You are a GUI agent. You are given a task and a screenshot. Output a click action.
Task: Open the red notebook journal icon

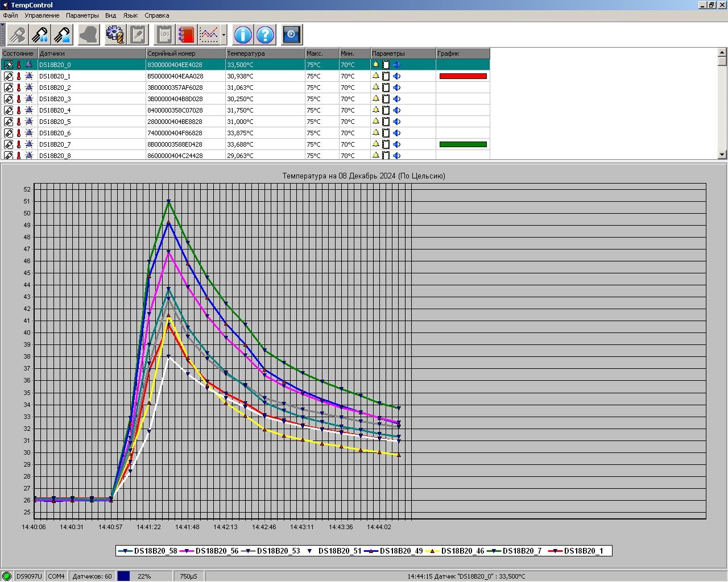(186, 35)
